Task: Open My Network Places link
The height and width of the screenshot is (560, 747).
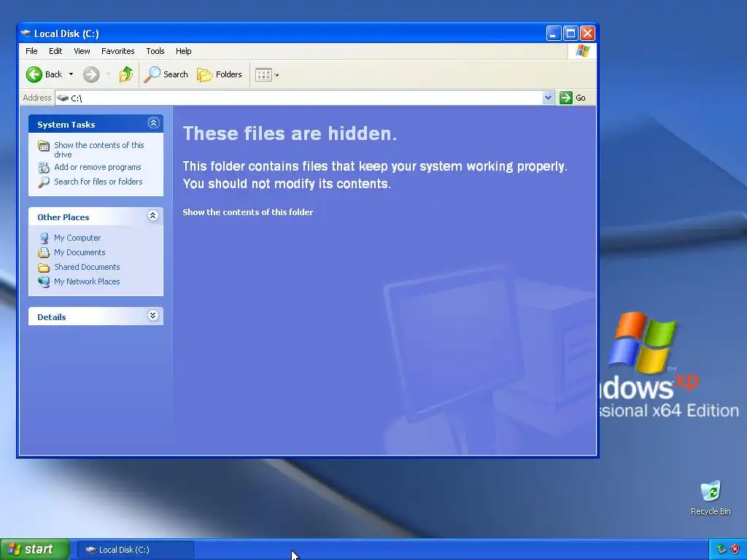Action: [x=87, y=281]
